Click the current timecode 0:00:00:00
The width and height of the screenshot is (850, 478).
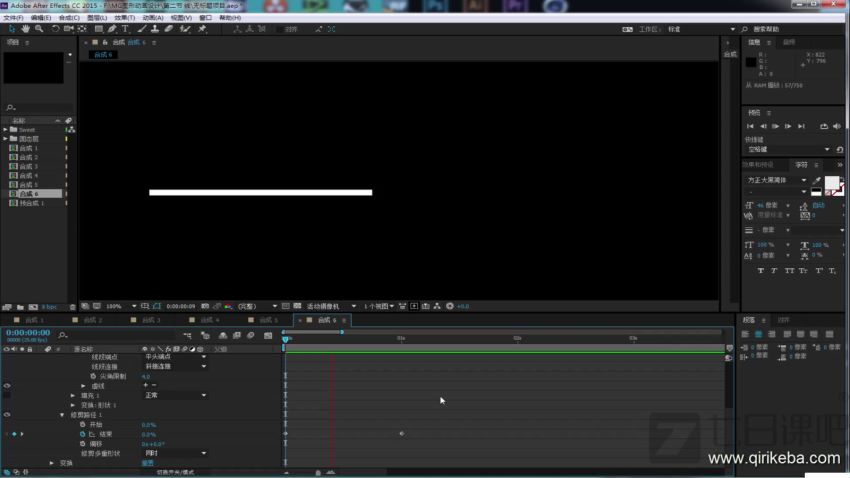coord(28,332)
